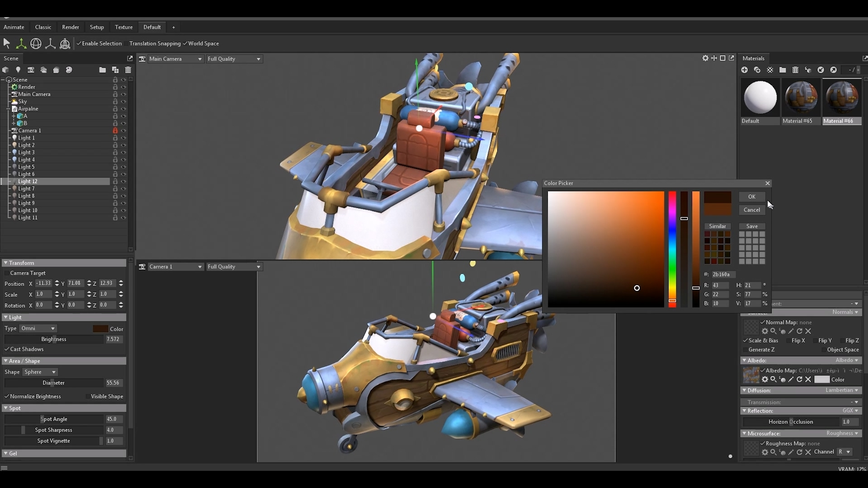Delete scene object with trash icon
868x488 pixels.
point(128,70)
